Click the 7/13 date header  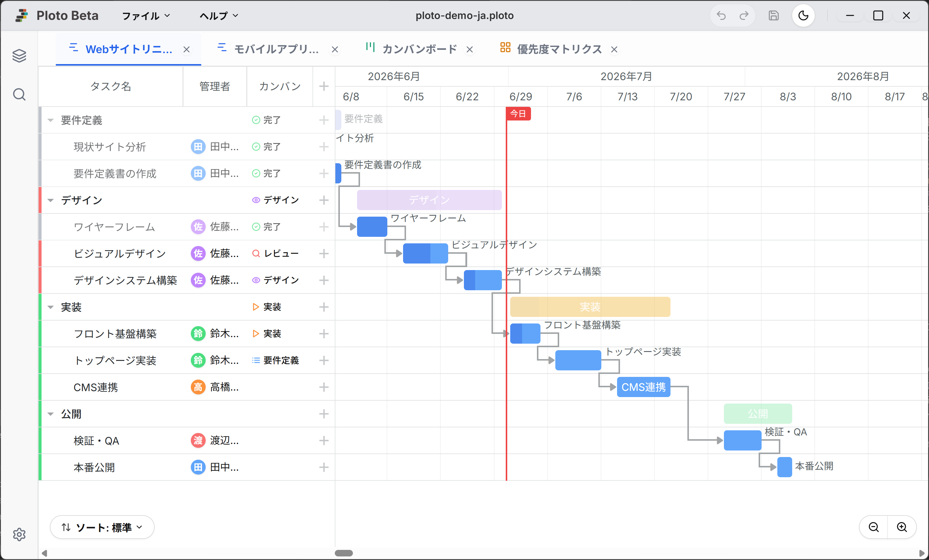point(627,96)
